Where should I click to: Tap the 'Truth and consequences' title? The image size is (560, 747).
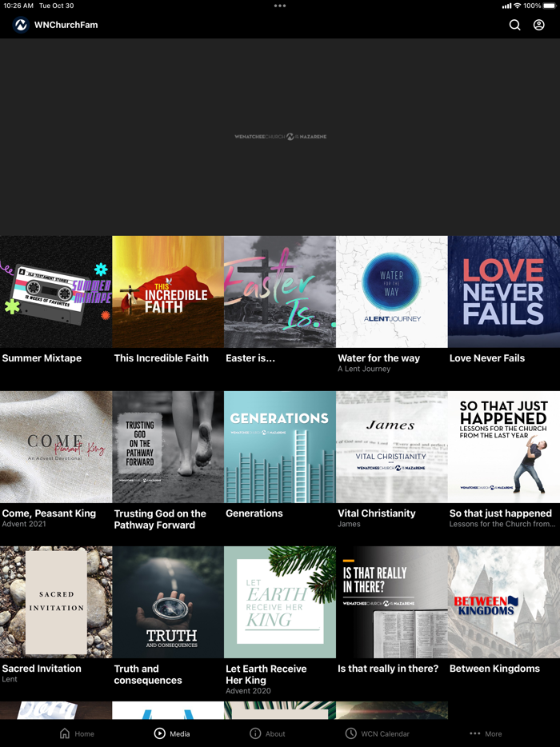tap(148, 674)
